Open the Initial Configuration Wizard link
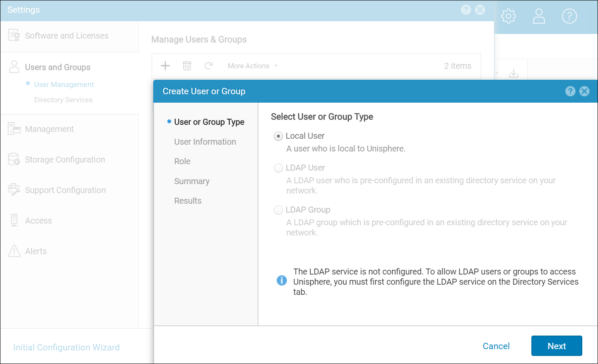 [66, 347]
